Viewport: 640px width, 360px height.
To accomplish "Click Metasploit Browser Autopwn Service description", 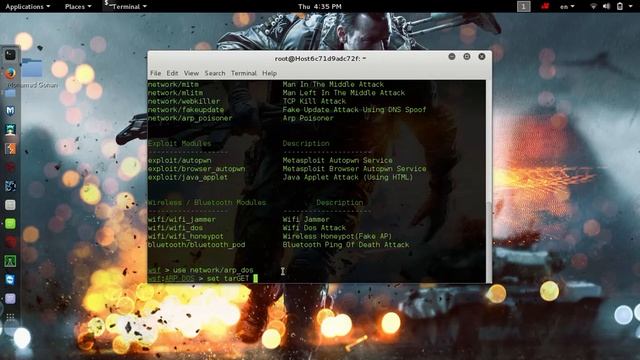I will tap(354, 169).
